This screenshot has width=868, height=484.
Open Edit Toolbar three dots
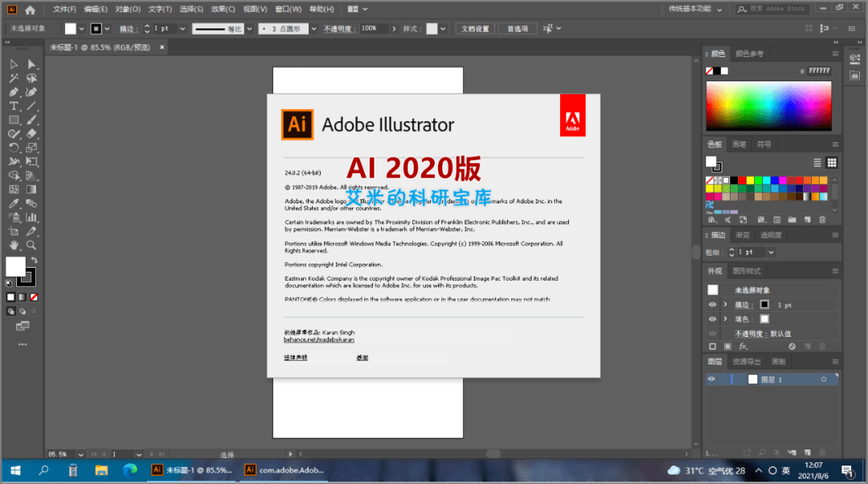[23, 344]
